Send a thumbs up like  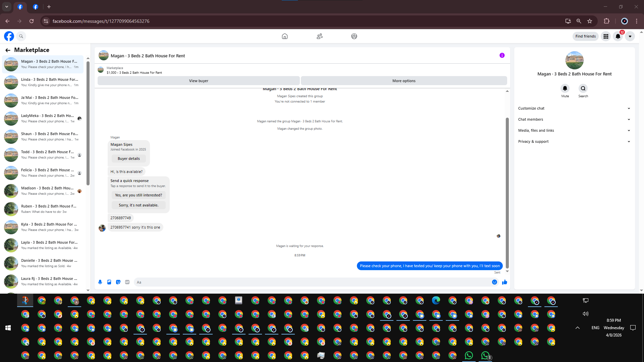[504, 282]
